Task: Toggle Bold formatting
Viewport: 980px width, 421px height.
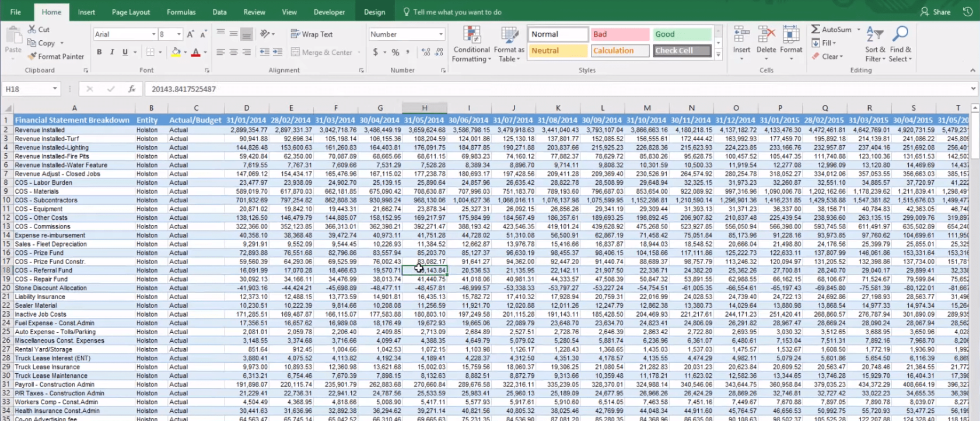Action: coord(99,52)
